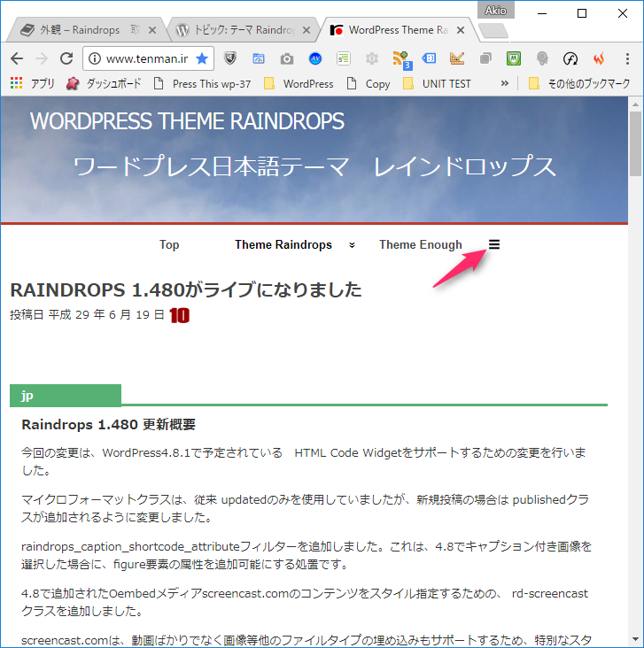The image size is (644, 648).
Task: Click the green M shield extension
Action: 514,58
